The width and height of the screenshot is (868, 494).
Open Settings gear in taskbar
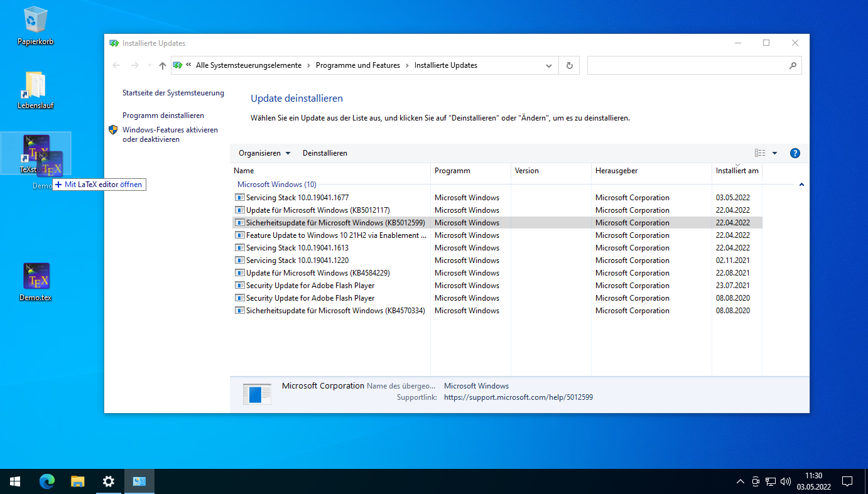click(109, 481)
